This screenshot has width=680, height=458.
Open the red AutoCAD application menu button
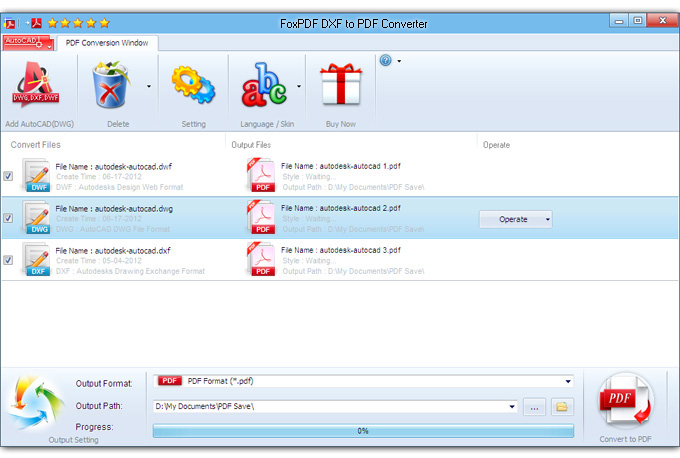(x=28, y=43)
